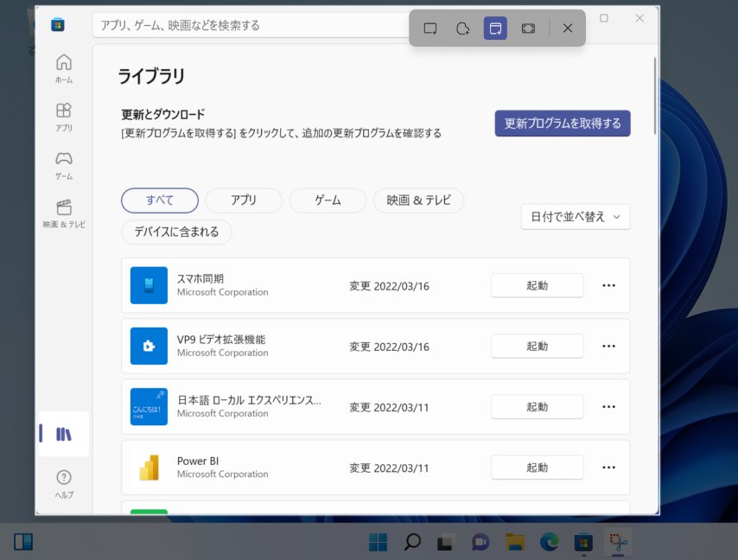Click Snipping Tool taskbar icon
The height and width of the screenshot is (560, 738).
(x=618, y=542)
